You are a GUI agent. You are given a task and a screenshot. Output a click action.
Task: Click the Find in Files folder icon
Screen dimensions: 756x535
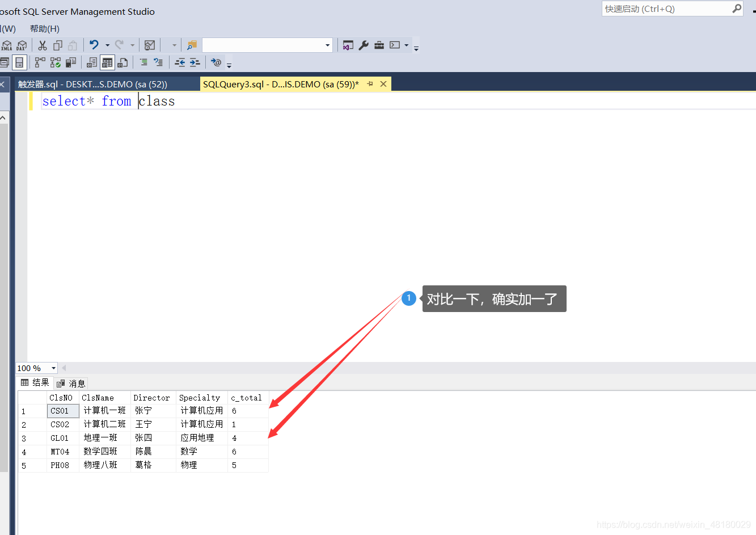(192, 45)
